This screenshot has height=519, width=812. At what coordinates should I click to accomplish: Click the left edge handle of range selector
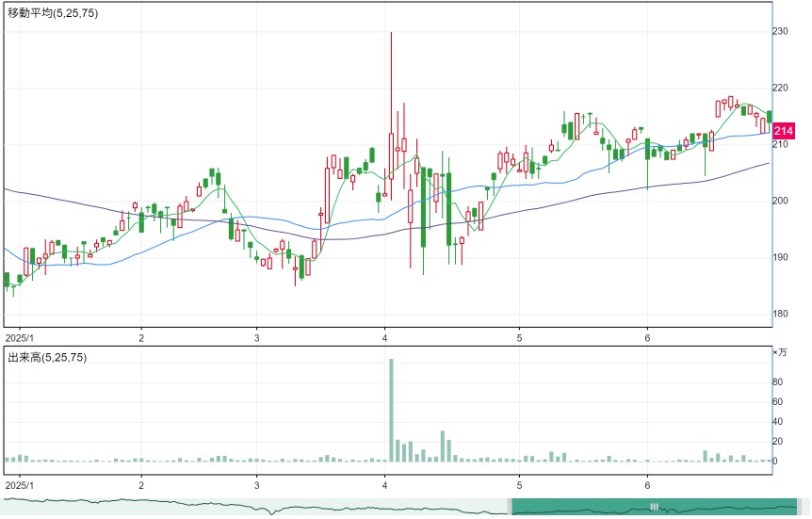coord(510,507)
